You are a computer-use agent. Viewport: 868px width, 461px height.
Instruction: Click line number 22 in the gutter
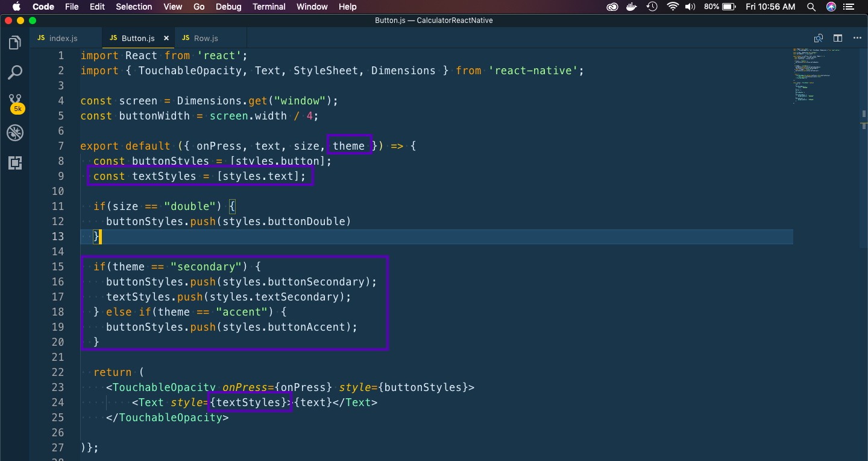coord(58,372)
